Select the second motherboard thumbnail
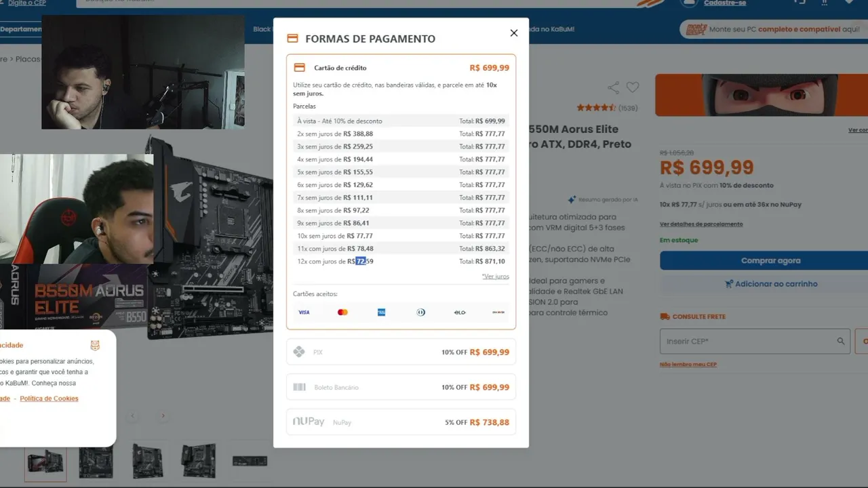868x488 pixels. [96, 462]
